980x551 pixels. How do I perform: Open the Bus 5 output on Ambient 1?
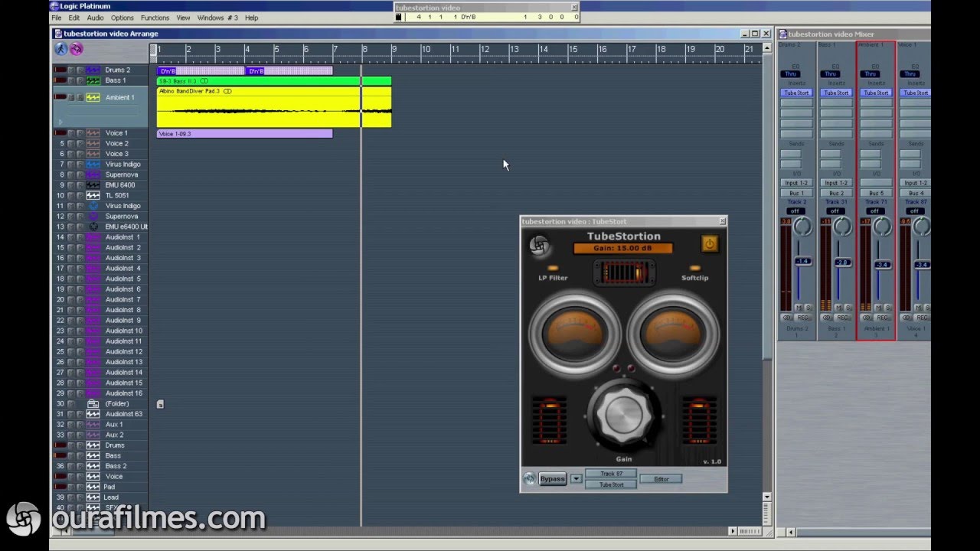[876, 193]
